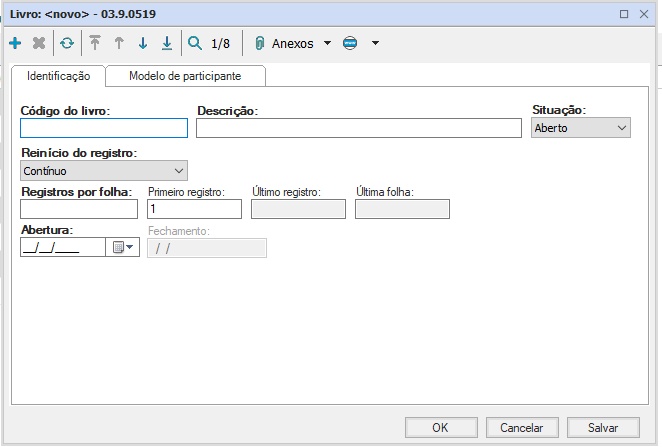Screen dimensions: 662x447
Task: Open the Anexos attachments menu
Action: tap(293, 44)
